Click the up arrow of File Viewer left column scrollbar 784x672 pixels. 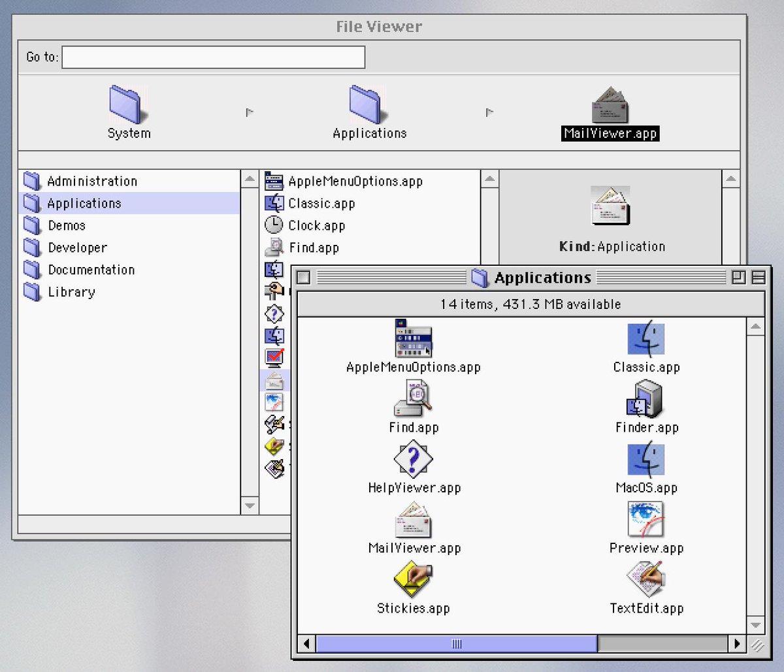tap(250, 179)
